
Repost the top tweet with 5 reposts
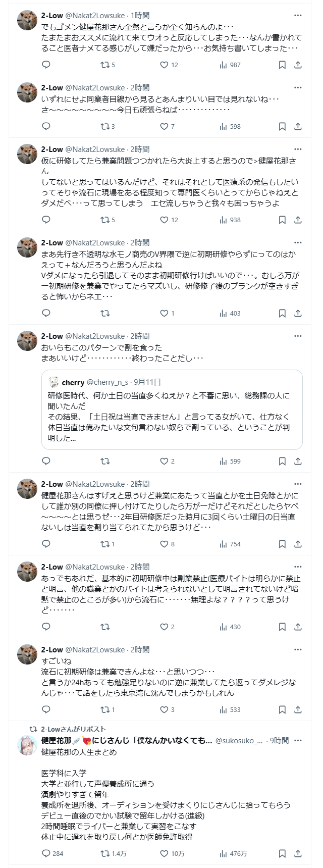click(x=105, y=65)
